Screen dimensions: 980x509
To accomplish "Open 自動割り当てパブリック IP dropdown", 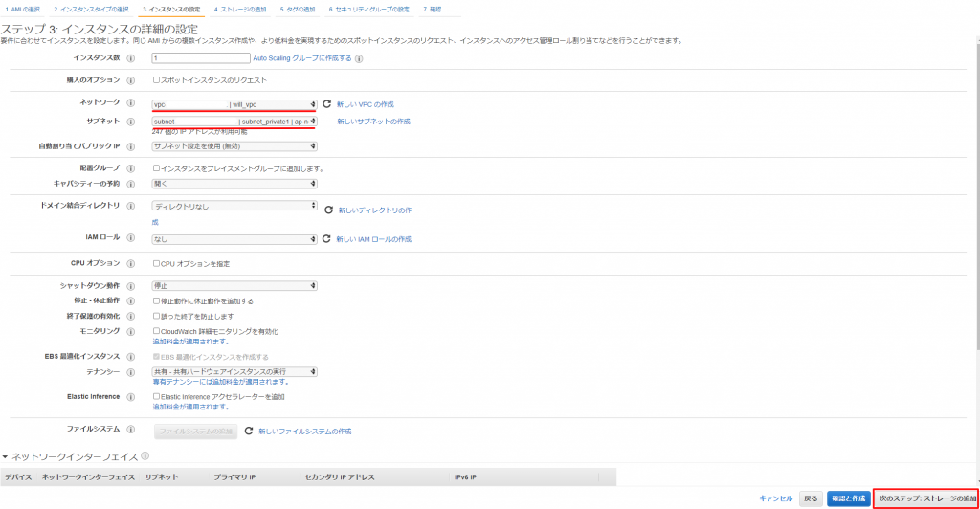I will [x=234, y=146].
